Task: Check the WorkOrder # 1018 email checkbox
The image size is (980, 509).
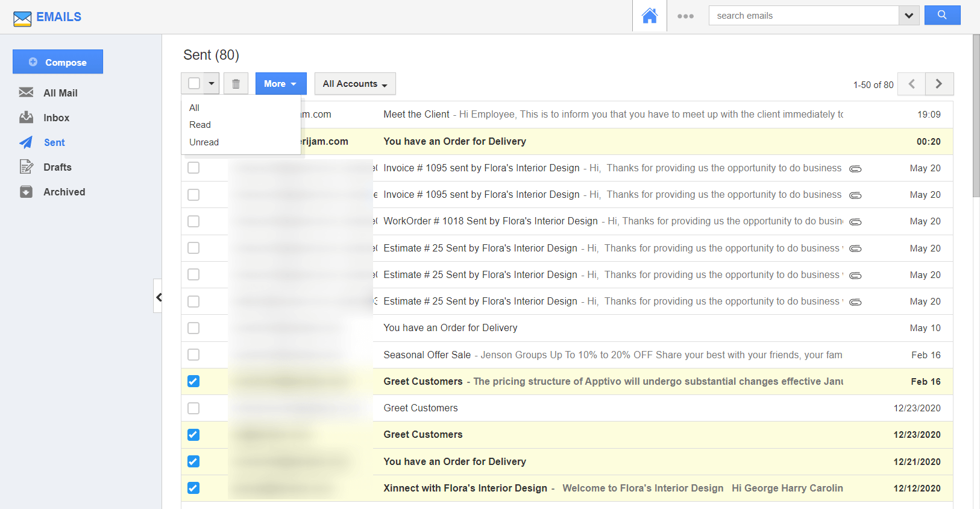Action: pyautogui.click(x=193, y=221)
